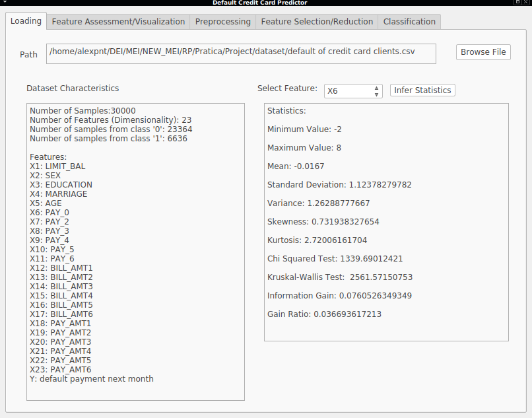Click the dataset Path input field
This screenshot has height=418, width=532.
(241, 53)
